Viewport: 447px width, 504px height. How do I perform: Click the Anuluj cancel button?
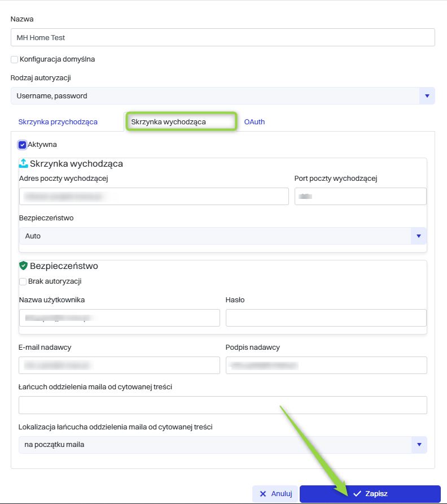coord(275,494)
